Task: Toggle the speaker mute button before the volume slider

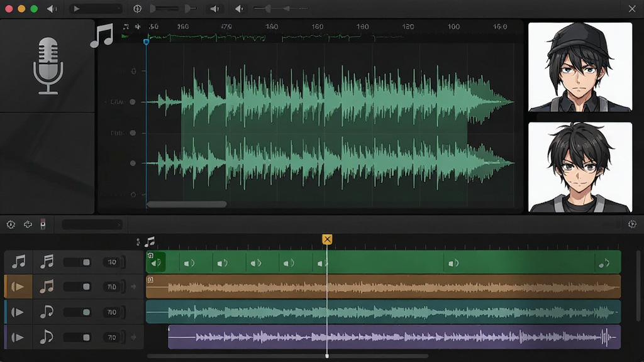Action: click(240, 9)
